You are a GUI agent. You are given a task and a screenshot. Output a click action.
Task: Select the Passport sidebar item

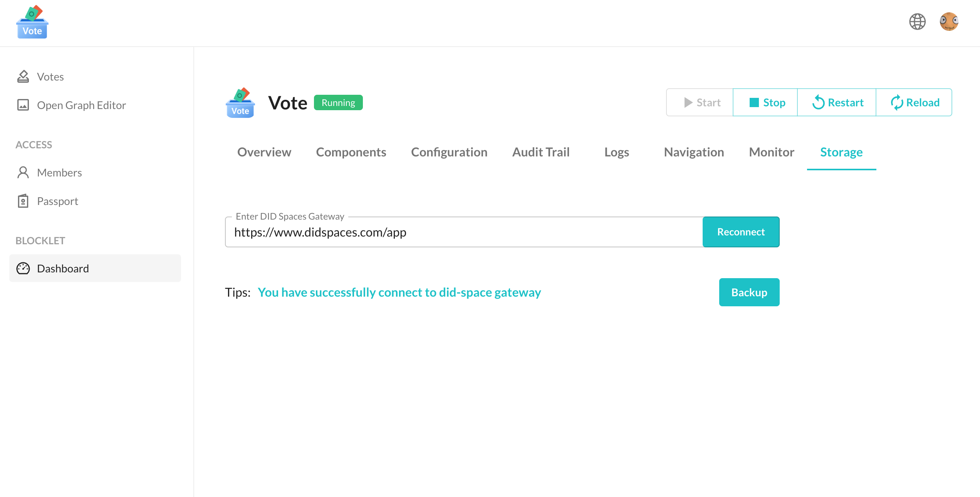point(57,201)
